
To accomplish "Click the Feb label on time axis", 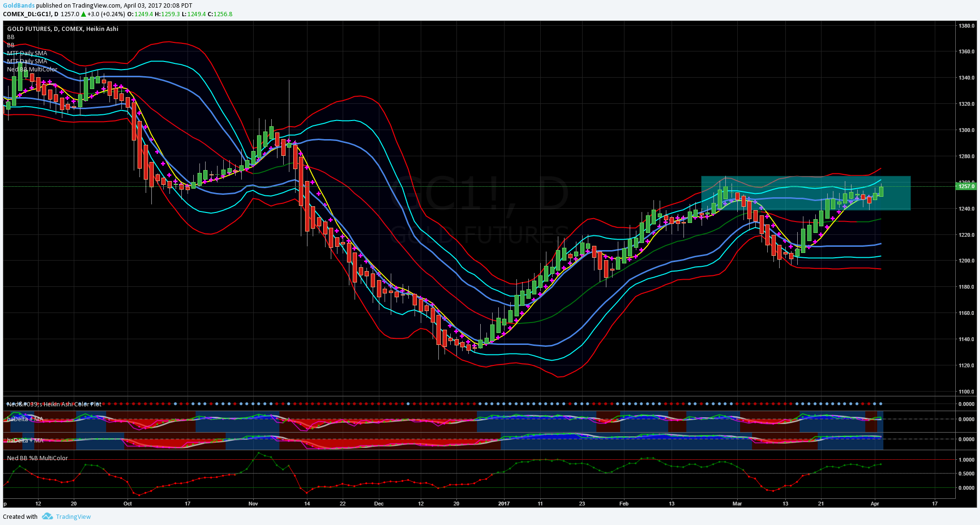I will [624, 503].
